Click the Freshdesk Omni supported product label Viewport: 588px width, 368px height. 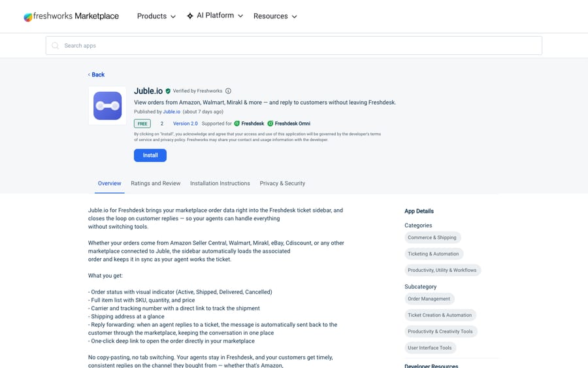click(293, 124)
